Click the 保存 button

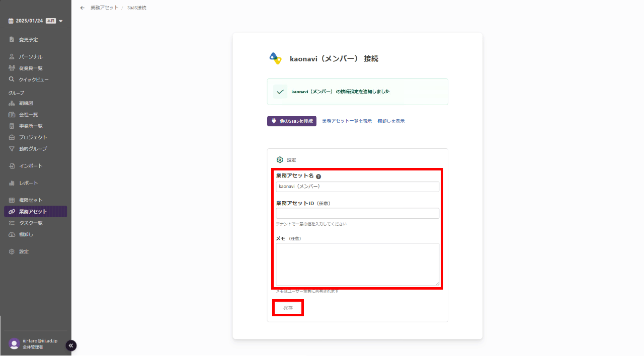(x=288, y=308)
